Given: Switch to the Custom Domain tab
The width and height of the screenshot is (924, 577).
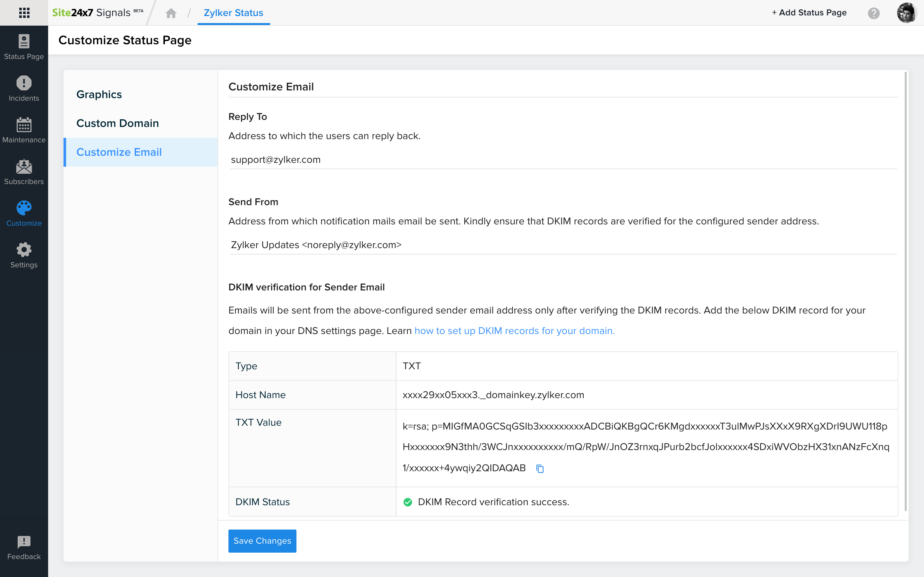Looking at the screenshot, I should coord(117,123).
